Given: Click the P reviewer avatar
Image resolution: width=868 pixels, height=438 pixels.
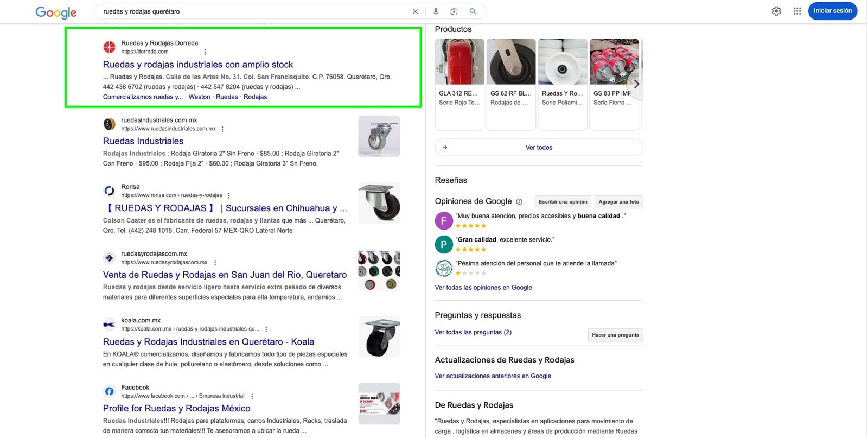Looking at the screenshot, I should pyautogui.click(x=444, y=245).
